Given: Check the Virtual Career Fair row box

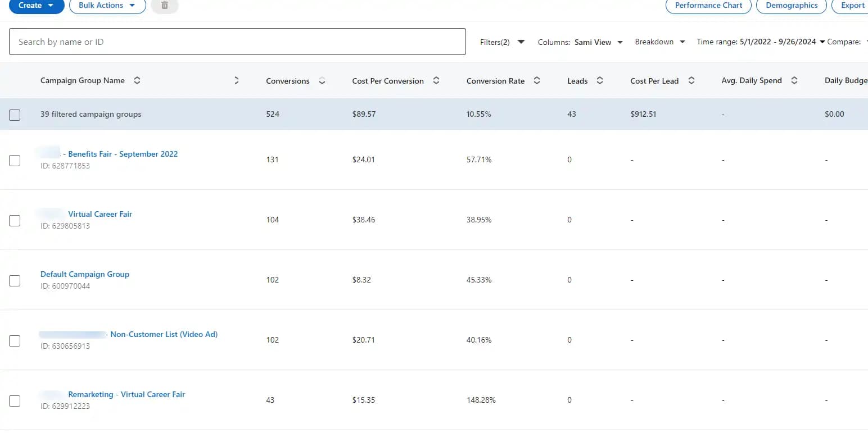Looking at the screenshot, I should 15,220.
